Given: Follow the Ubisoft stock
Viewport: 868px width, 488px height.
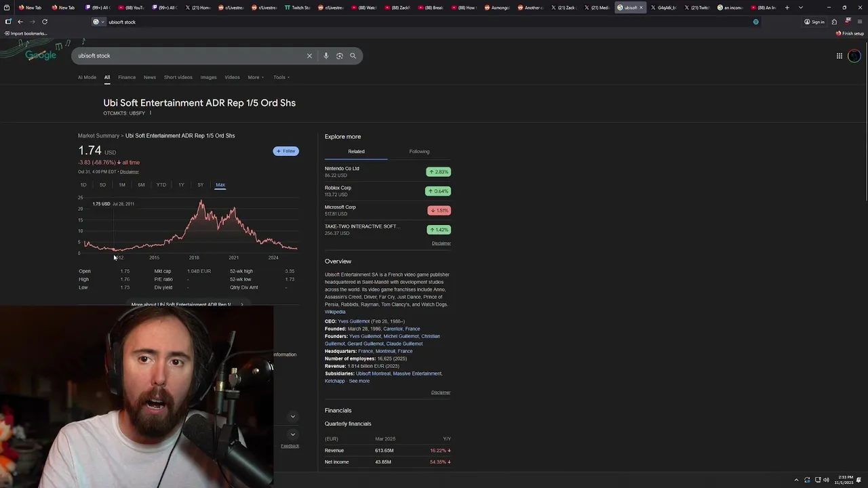Looking at the screenshot, I should [286, 151].
